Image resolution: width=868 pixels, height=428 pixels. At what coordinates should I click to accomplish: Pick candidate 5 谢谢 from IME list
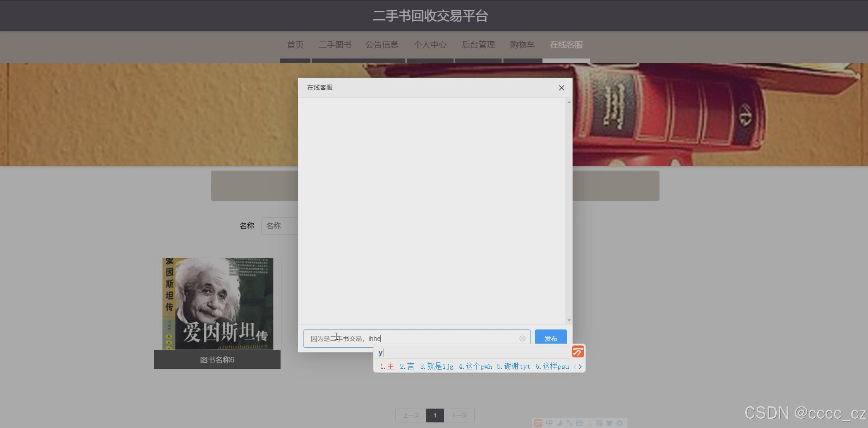513,366
